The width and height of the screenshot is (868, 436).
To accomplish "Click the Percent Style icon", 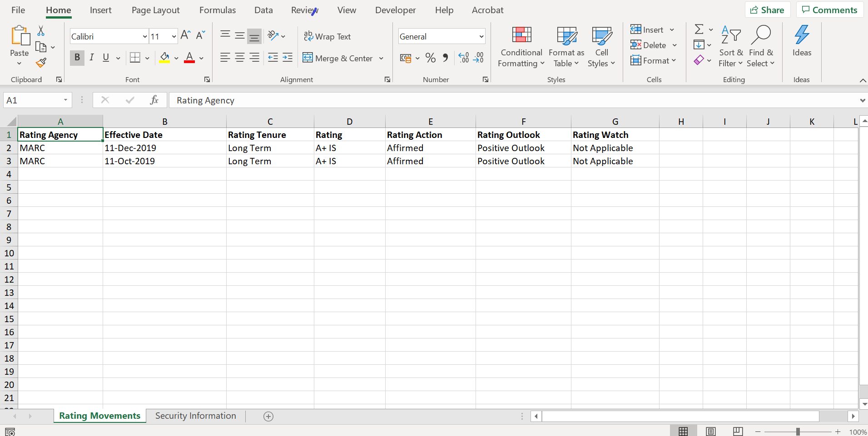I will (430, 58).
